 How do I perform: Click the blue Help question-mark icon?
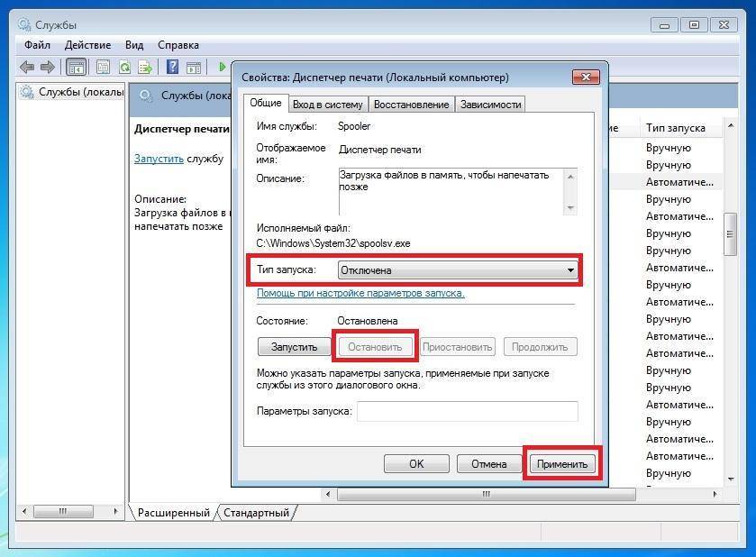173,67
